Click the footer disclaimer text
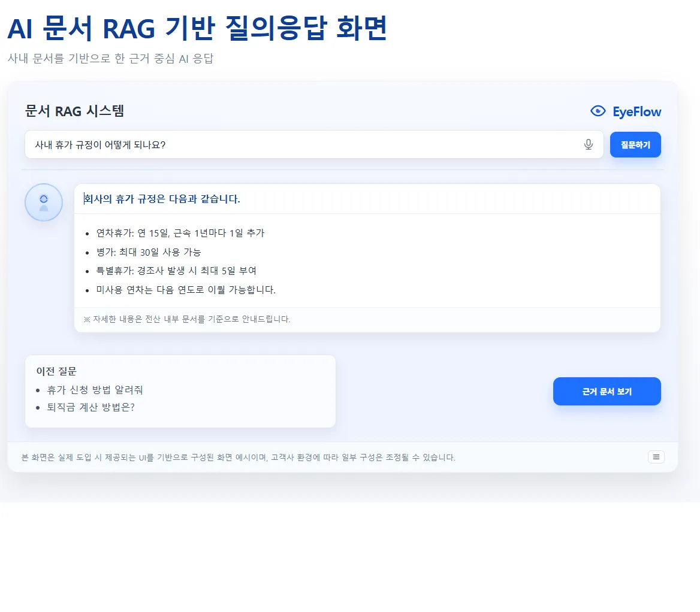The width and height of the screenshot is (700, 612). point(239,458)
